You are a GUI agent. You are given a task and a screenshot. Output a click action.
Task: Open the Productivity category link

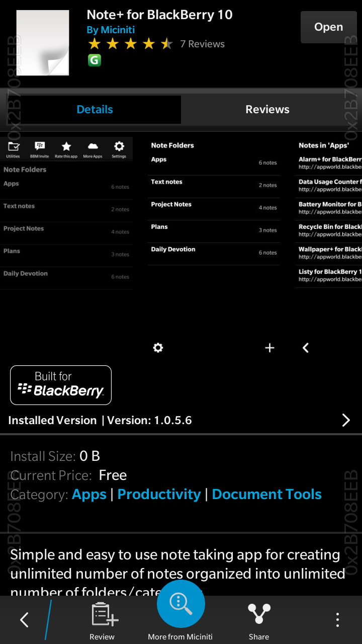click(x=159, y=495)
